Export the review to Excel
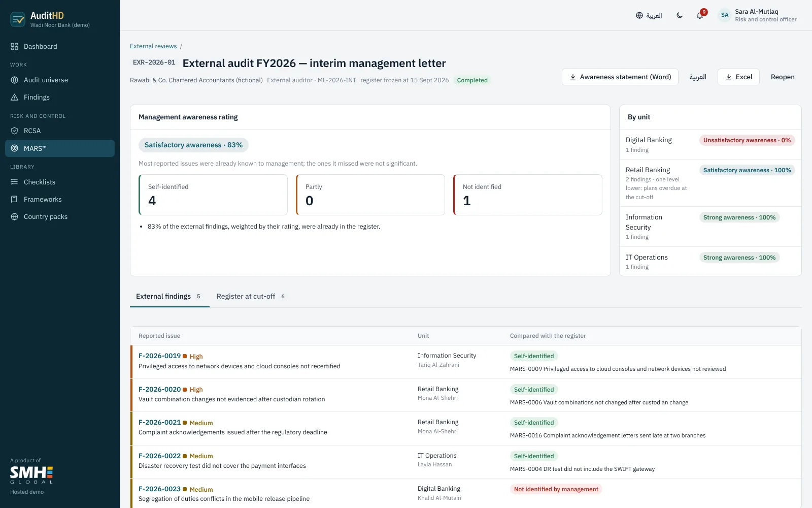 (738, 77)
